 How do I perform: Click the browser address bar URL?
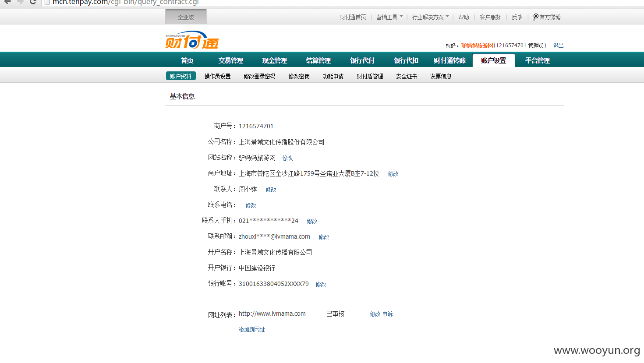(x=126, y=2)
